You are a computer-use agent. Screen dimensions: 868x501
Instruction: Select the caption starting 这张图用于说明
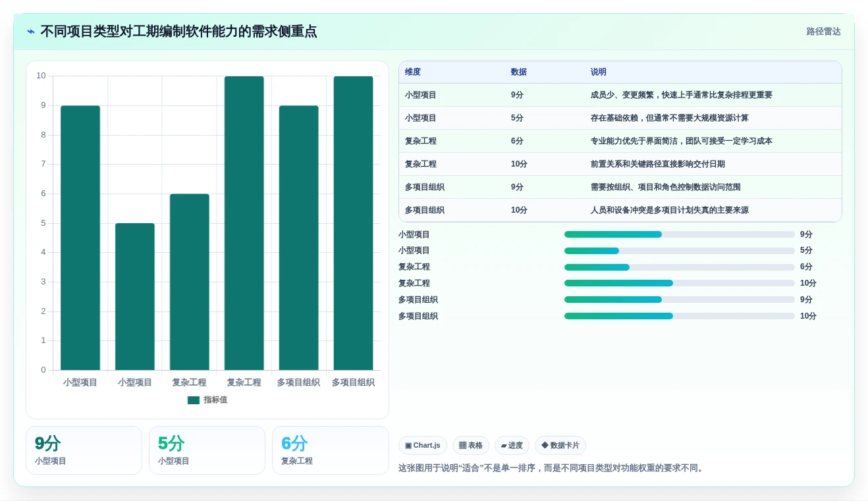click(552, 468)
